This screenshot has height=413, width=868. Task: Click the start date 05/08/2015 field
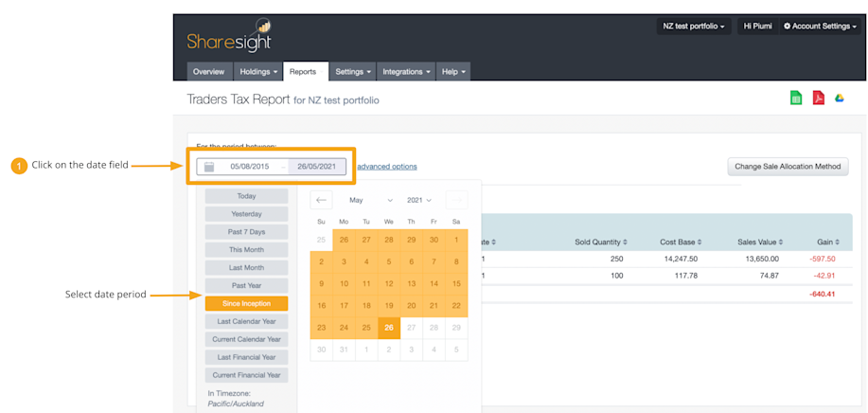coord(250,167)
